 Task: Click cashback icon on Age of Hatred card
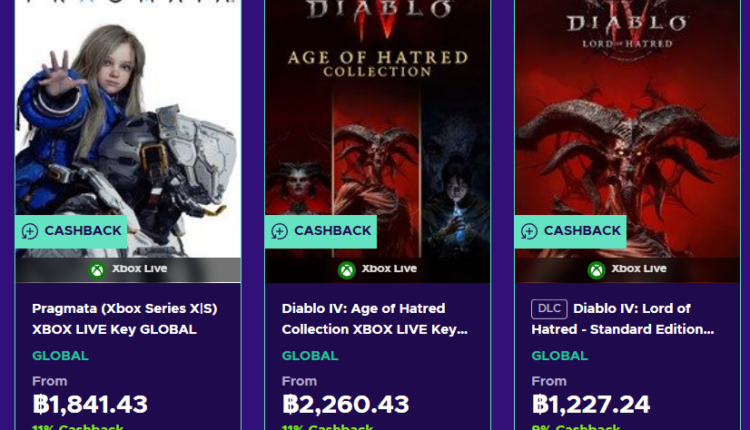[280, 231]
